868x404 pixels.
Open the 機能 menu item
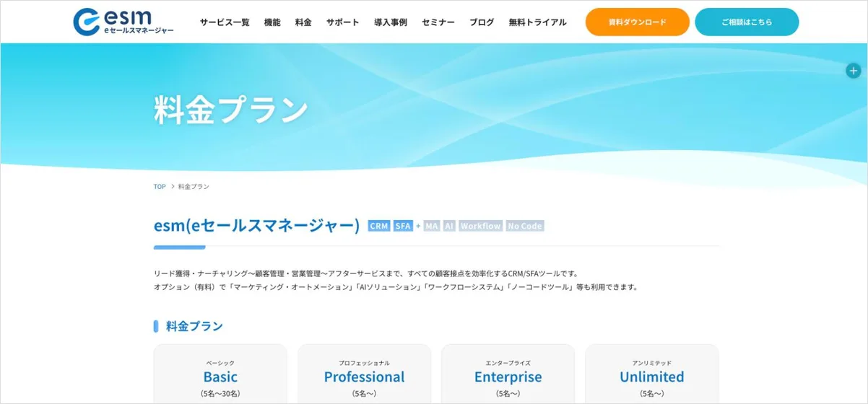tap(272, 22)
